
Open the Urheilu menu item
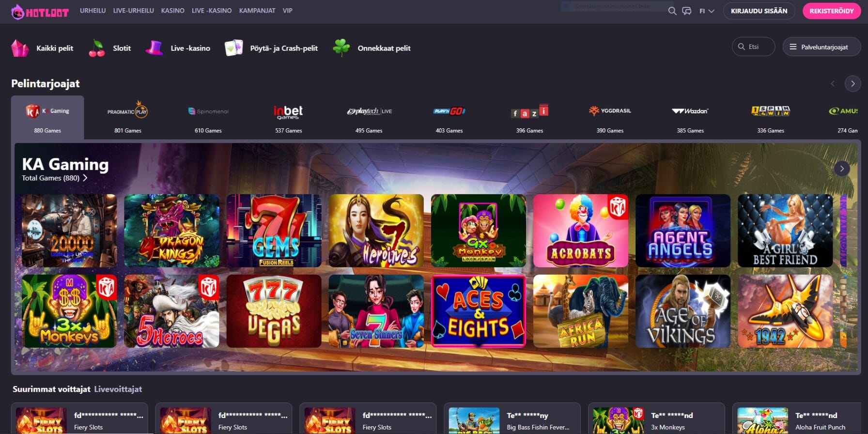point(93,10)
